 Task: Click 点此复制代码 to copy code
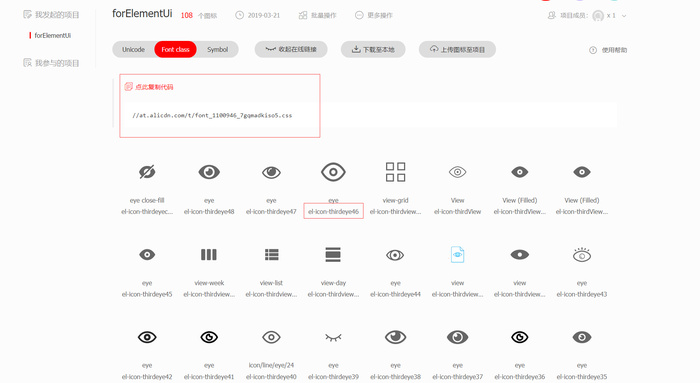[x=154, y=87]
